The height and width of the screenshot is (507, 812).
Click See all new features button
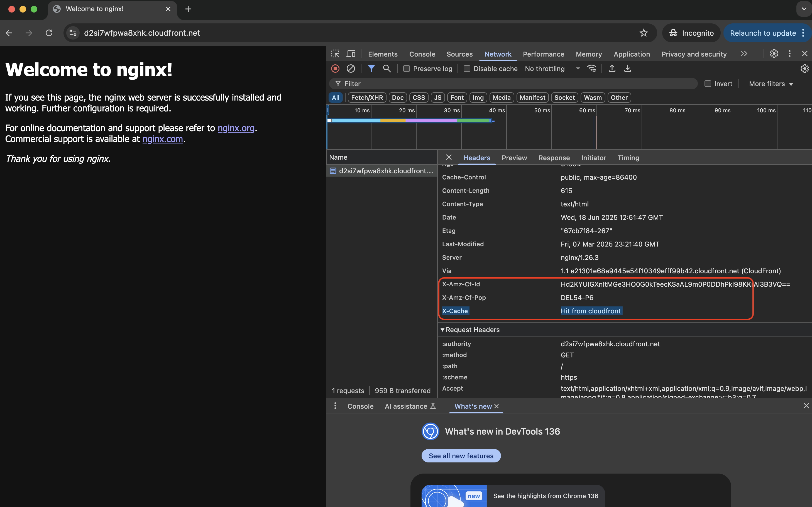point(461,456)
